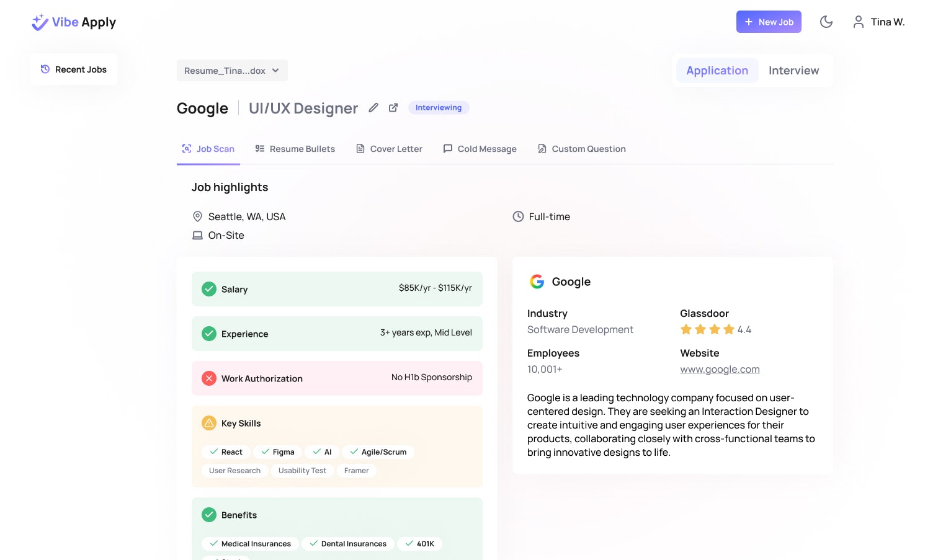The width and height of the screenshot is (938, 560).
Task: Click the Google company logo icon
Action: click(x=537, y=282)
